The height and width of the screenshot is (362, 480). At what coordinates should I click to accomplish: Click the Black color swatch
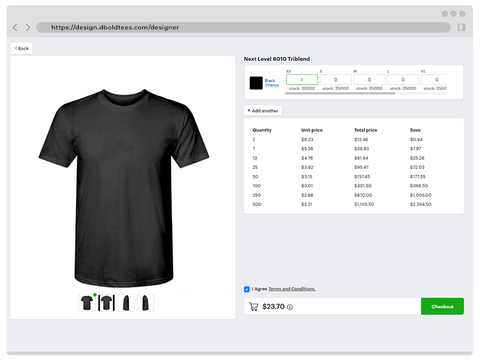point(256,83)
